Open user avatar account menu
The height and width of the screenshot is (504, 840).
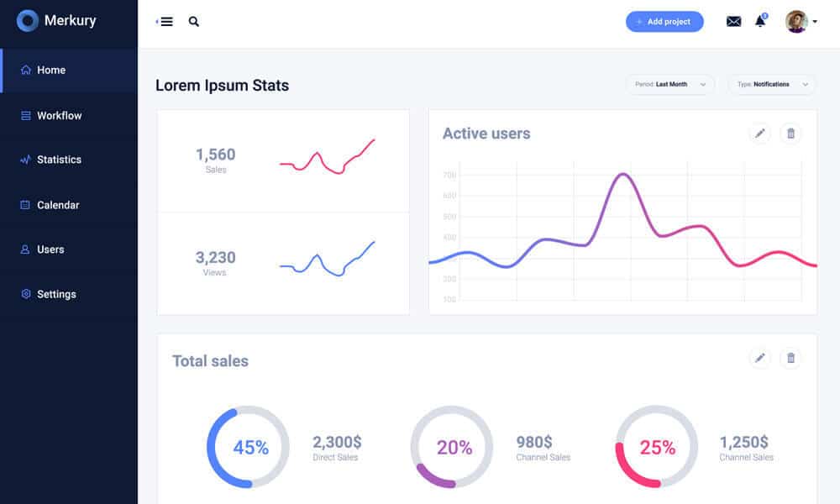click(x=800, y=22)
